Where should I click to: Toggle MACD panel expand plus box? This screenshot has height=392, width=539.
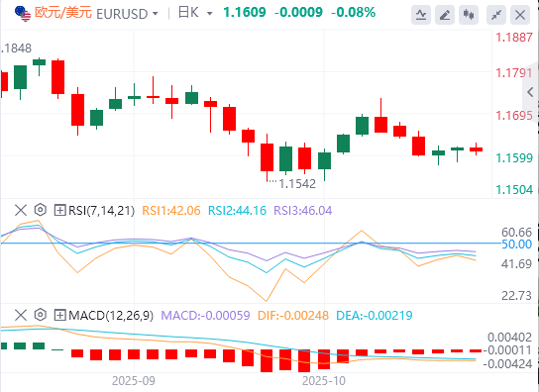coord(59,315)
